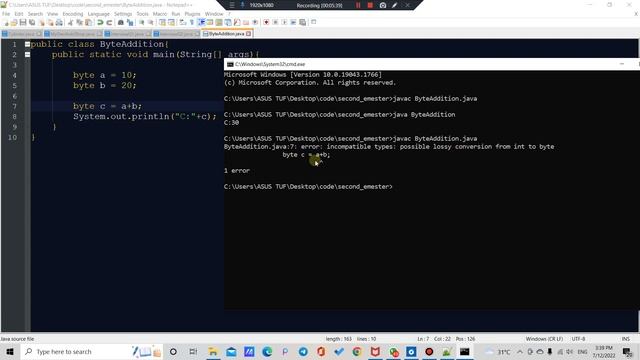Toggle synchronize vertical scrolling
The height and width of the screenshot is (360, 640).
[162, 22]
